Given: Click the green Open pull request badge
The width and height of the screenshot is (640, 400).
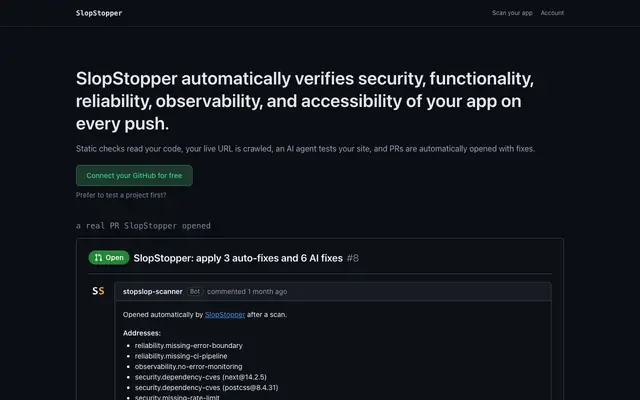Looking at the screenshot, I should 109,258.
